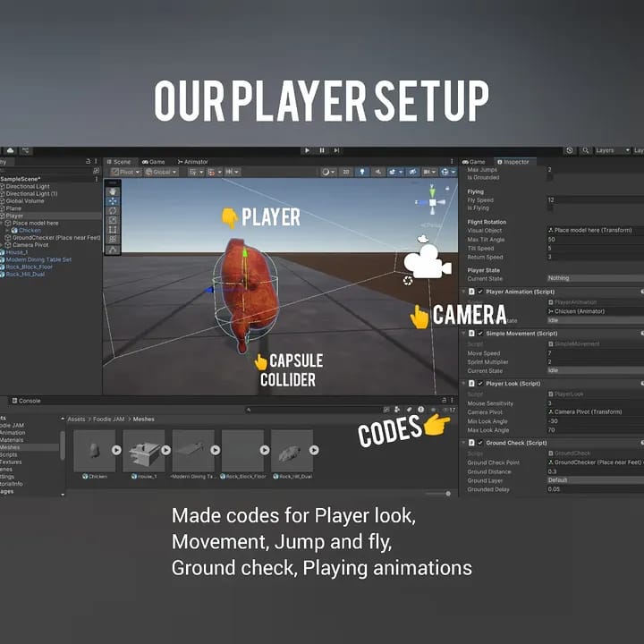Toggle the Is Grounded checkbox
Image resolution: width=644 pixels, height=644 pixels.
[x=550, y=177]
